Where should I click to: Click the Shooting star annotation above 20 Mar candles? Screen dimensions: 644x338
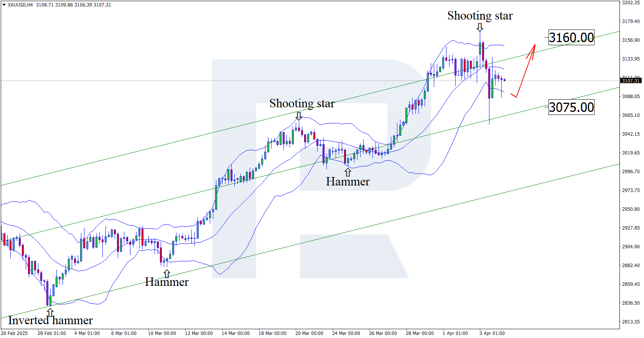(302, 103)
